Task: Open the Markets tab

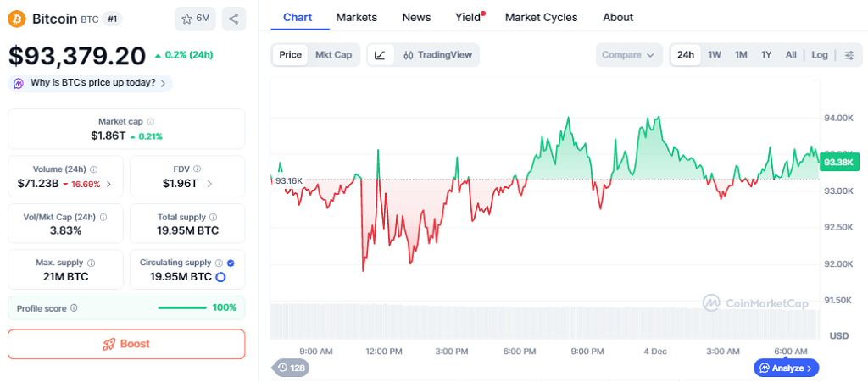Action: pos(357,17)
